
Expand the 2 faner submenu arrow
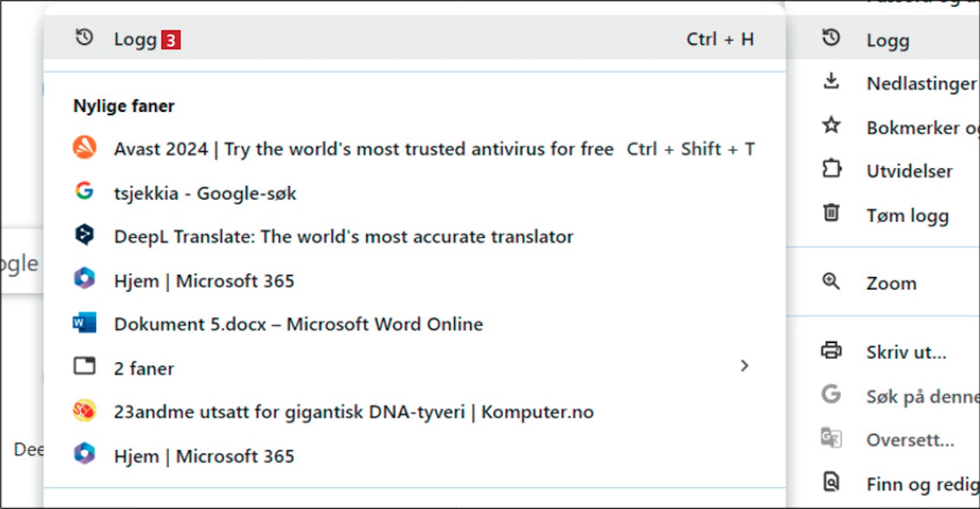pyautogui.click(x=744, y=366)
